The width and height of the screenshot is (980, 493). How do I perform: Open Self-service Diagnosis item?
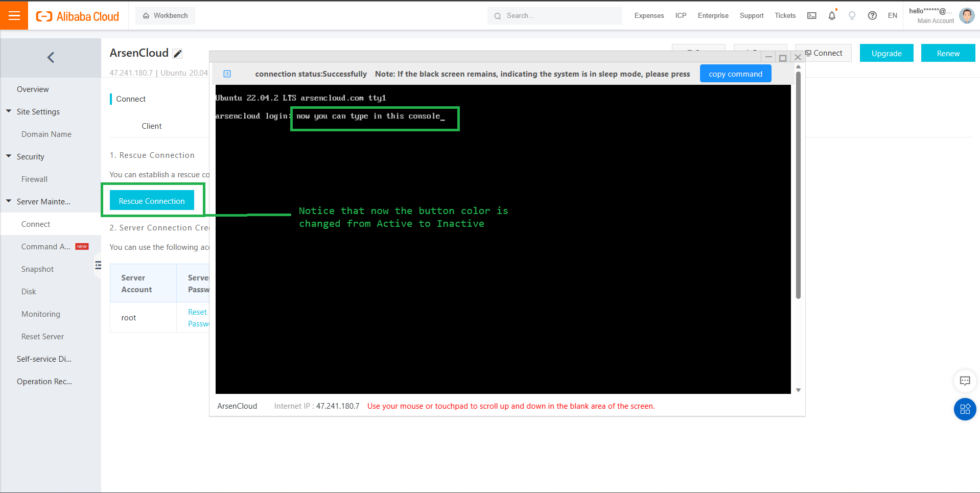(44, 359)
